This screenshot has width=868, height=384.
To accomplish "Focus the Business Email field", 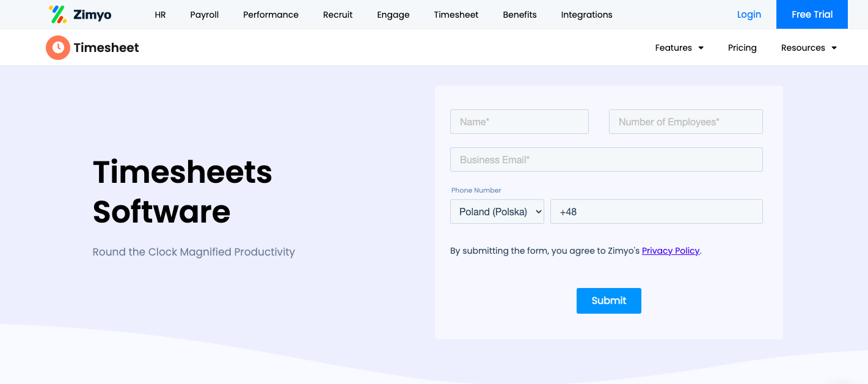I will [x=607, y=160].
